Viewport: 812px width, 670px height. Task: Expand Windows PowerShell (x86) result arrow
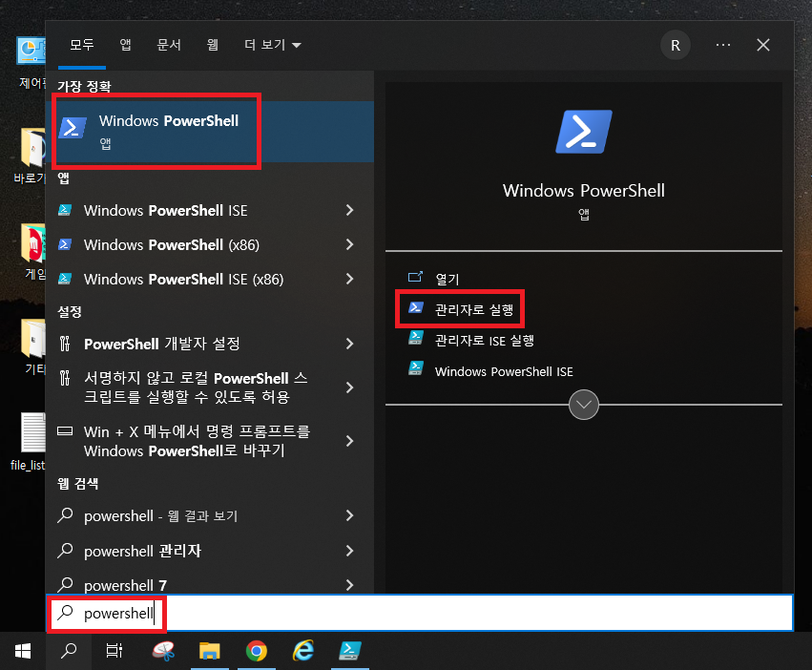tap(350, 244)
